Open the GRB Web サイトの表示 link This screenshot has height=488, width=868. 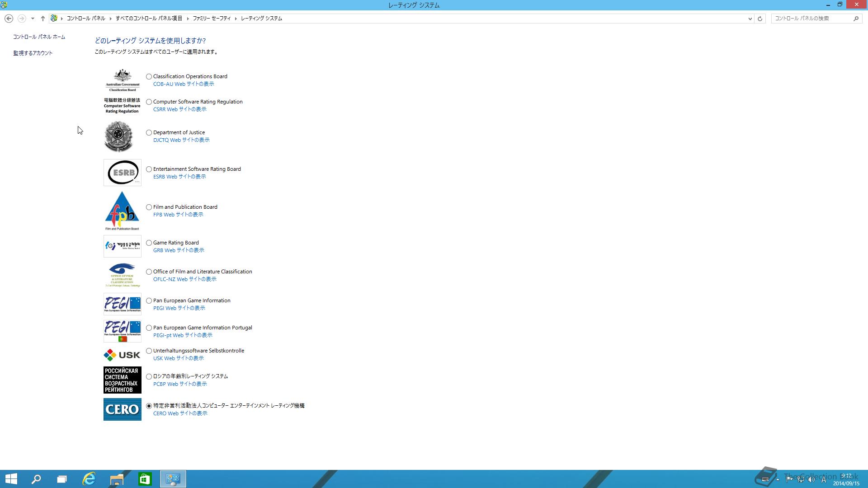179,250
